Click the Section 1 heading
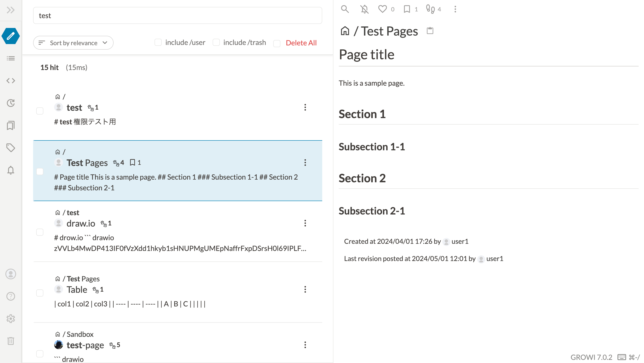 tap(362, 114)
